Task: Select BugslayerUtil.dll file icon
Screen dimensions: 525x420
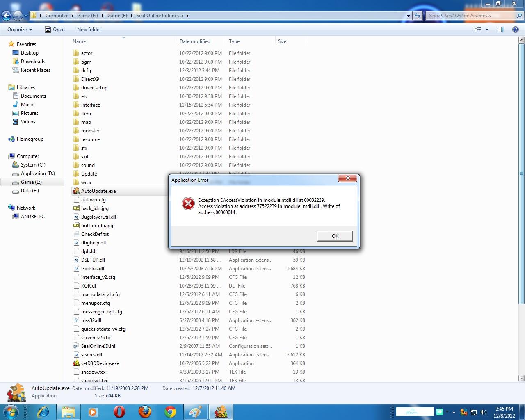Action: tap(76, 217)
